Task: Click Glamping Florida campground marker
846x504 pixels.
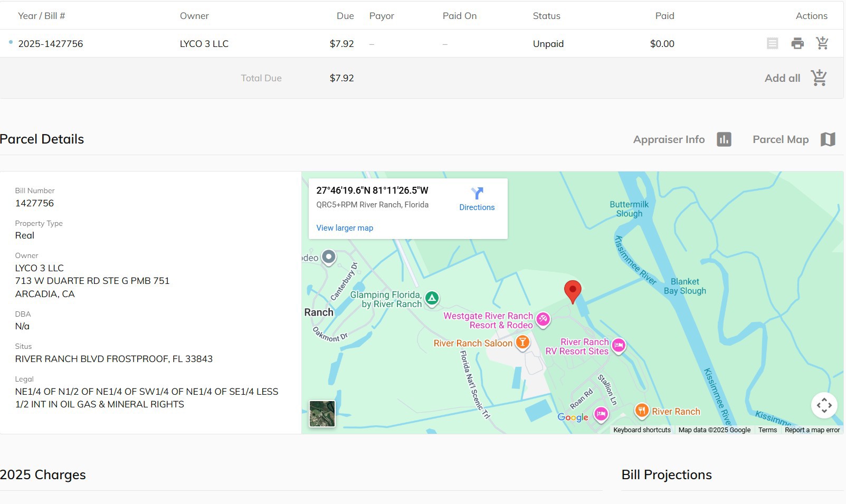Action: click(432, 299)
